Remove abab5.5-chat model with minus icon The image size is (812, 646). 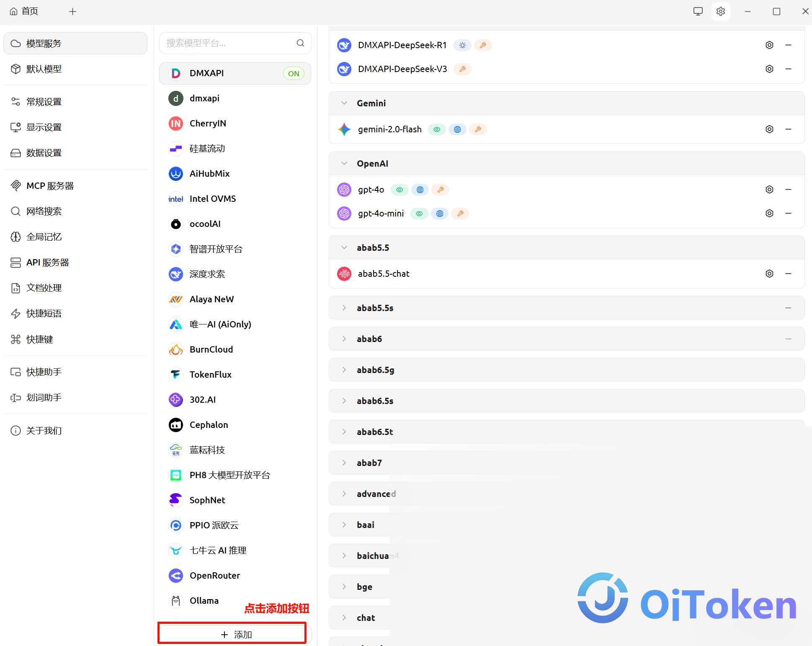click(788, 274)
